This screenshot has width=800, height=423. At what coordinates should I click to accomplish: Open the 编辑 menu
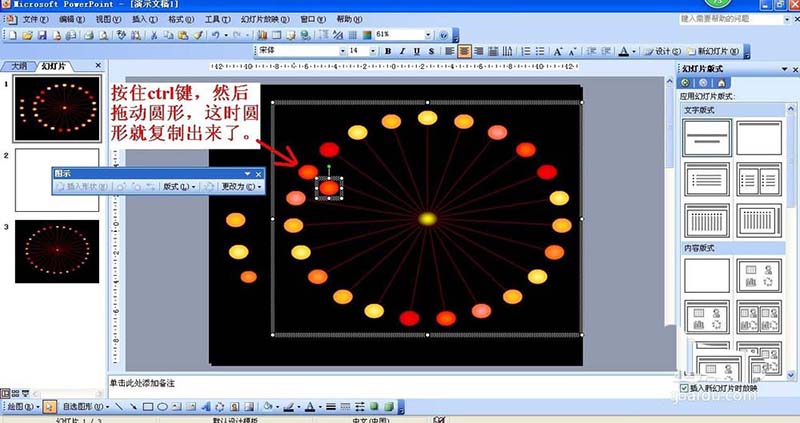(x=71, y=19)
